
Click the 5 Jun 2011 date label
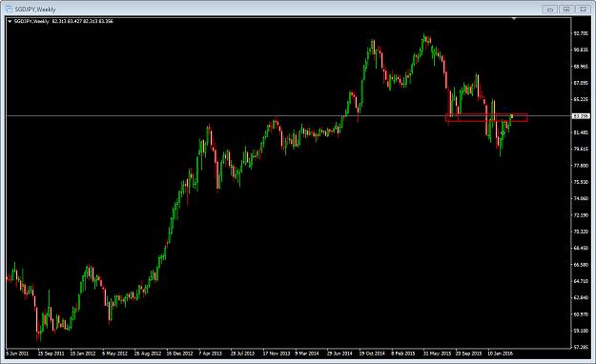(x=17, y=354)
